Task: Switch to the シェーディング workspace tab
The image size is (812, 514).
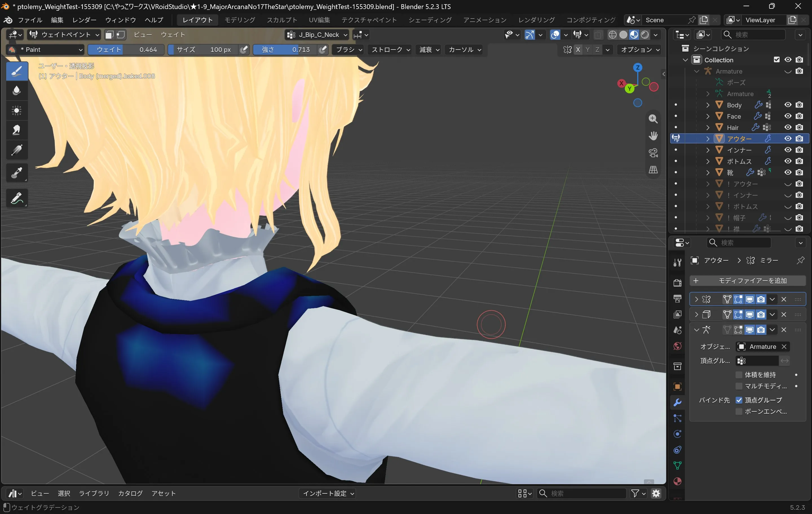Action: click(x=430, y=20)
